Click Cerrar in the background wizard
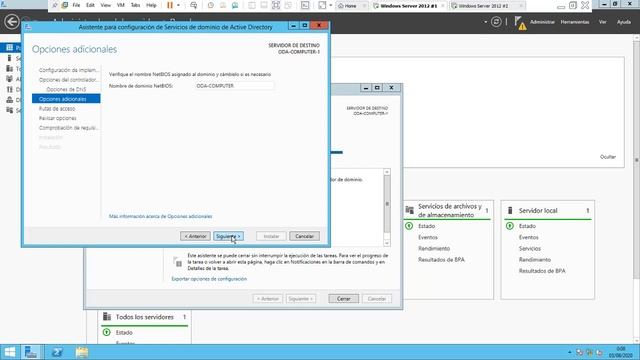 tap(344, 299)
